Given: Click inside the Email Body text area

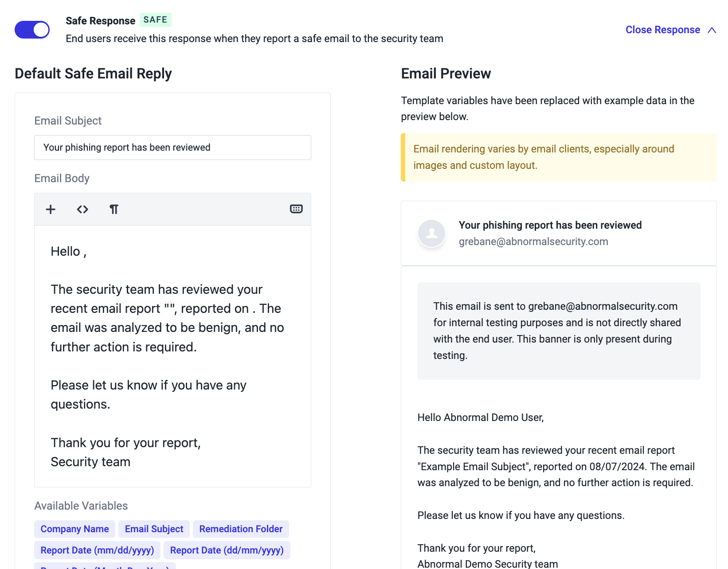Looking at the screenshot, I should 172,356.
